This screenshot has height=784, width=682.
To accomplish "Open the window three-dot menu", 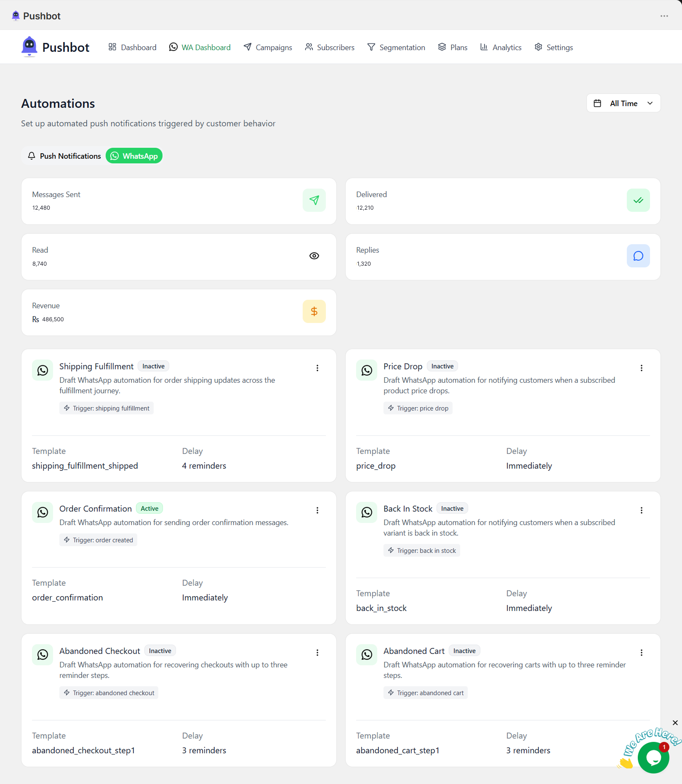I will coord(664,16).
